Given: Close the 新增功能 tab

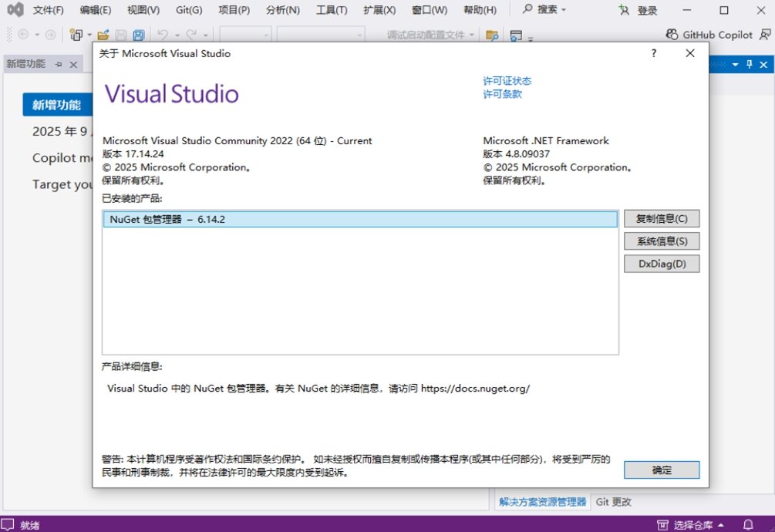Looking at the screenshot, I should [x=74, y=64].
